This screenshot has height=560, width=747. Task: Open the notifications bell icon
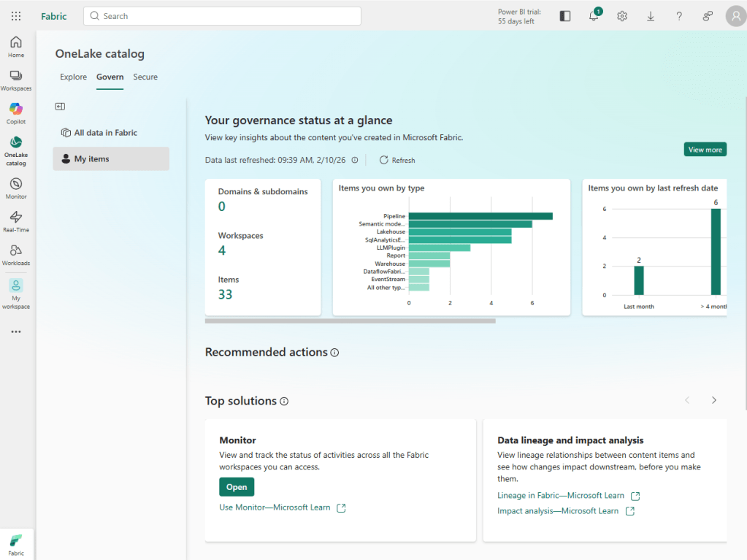pos(594,16)
